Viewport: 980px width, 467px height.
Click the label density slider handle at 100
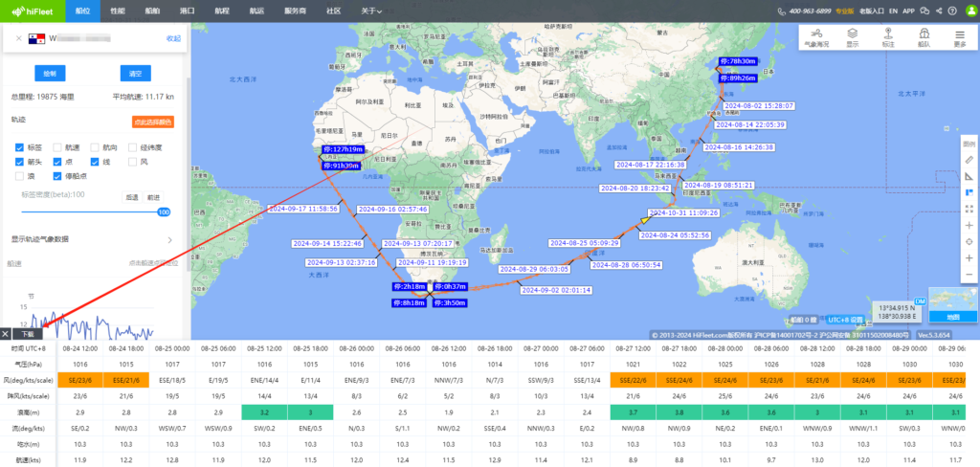(164, 211)
